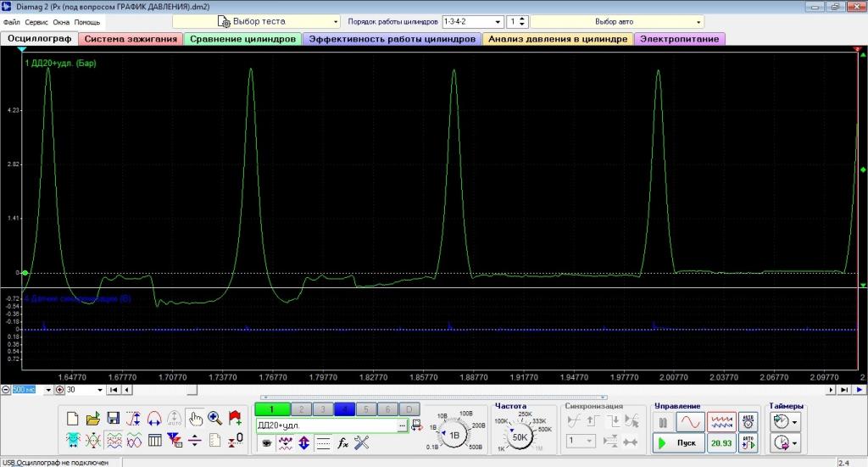Toggle channel 2 button
This screenshot has width=868, height=467.
[301, 409]
